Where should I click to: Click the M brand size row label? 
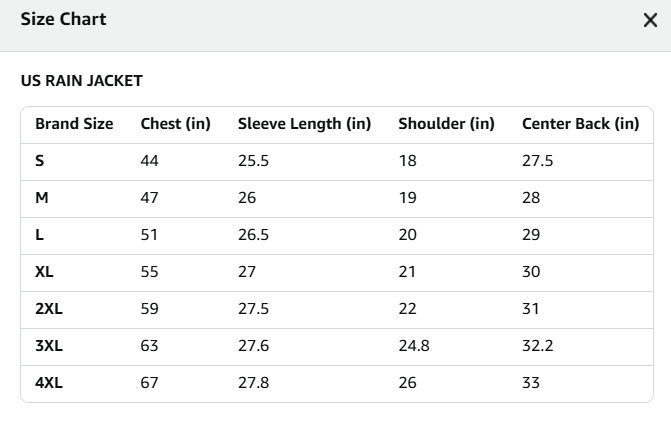click(42, 198)
